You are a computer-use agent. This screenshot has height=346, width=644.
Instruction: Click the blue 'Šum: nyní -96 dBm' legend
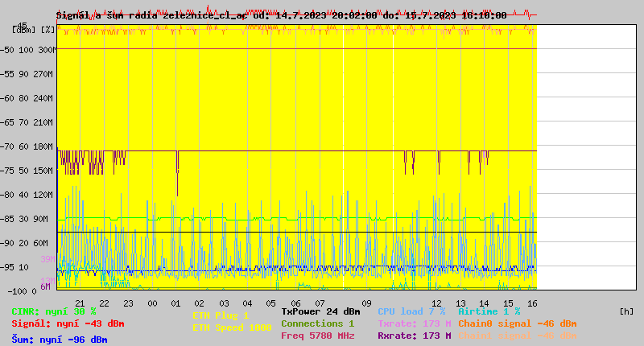[60, 340]
